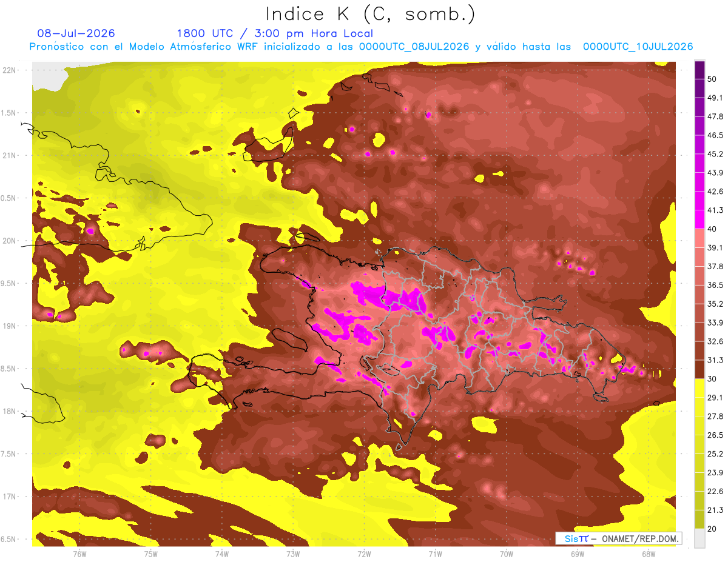Image resolution: width=728 pixels, height=562 pixels.
Task: Click the "35.2" colorbar label
Action: pyautogui.click(x=715, y=304)
